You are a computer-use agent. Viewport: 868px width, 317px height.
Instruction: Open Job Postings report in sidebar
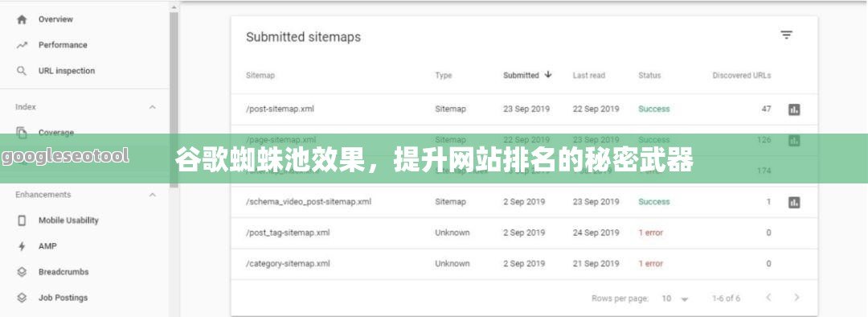click(x=63, y=298)
